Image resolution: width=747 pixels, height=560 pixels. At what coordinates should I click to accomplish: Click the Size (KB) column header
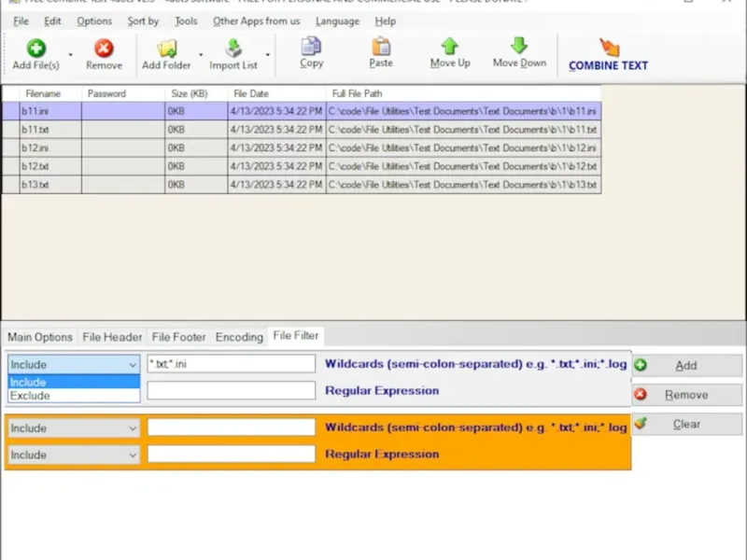196,94
